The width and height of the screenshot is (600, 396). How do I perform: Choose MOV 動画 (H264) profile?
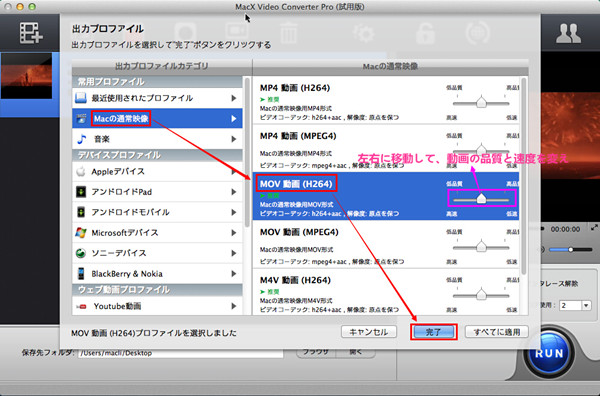386,196
